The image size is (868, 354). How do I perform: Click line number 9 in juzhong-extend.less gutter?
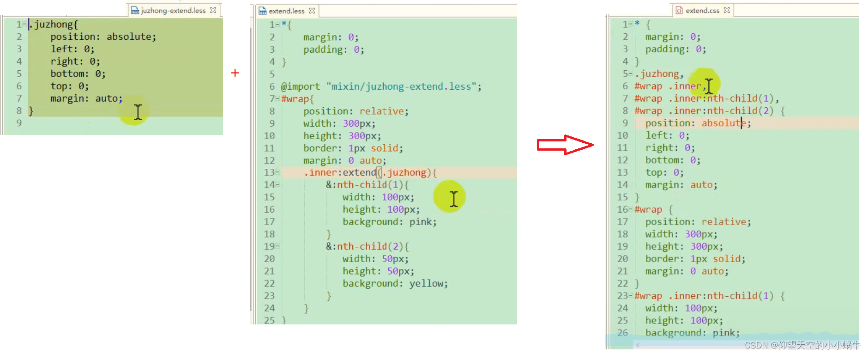(x=19, y=123)
